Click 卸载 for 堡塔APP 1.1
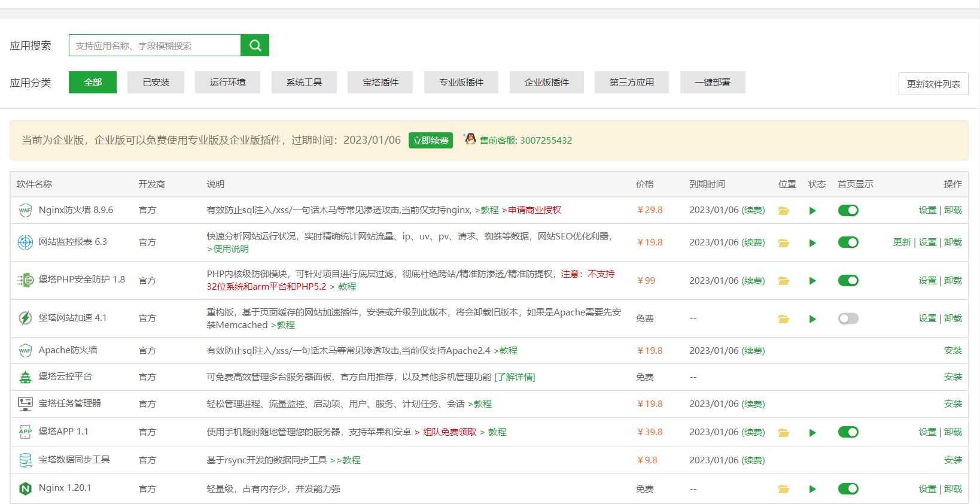Image resolution: width=980 pixels, height=504 pixels. coord(953,432)
